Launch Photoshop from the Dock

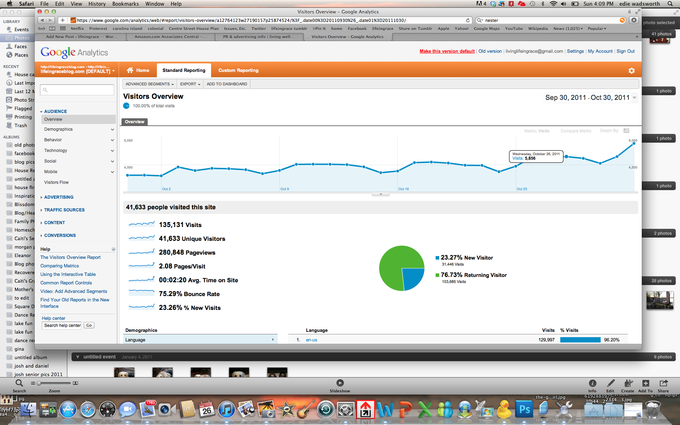coord(524,409)
